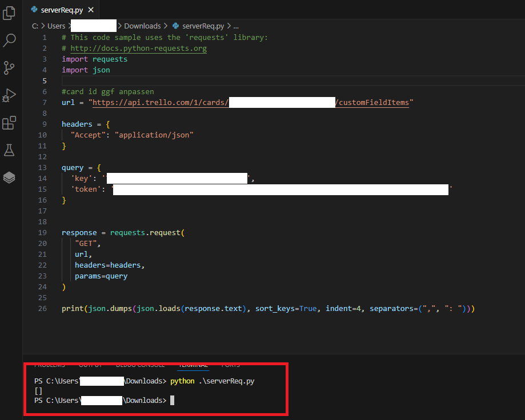Click the 'import json' statement

86,70
